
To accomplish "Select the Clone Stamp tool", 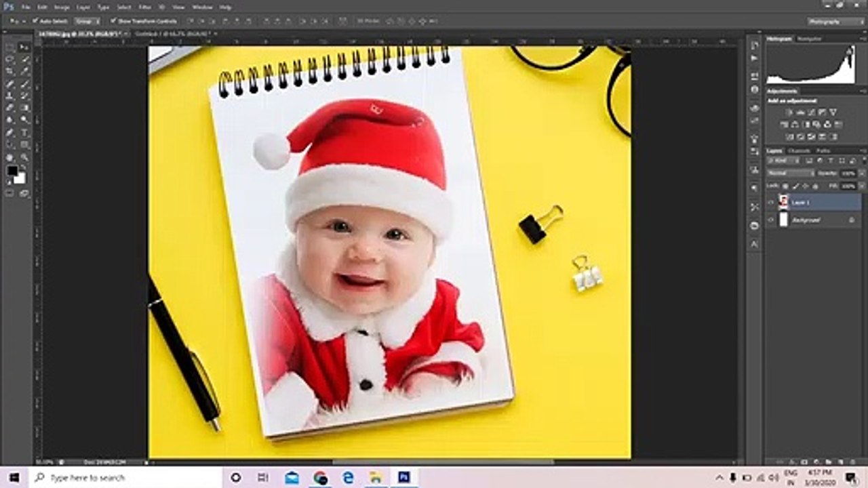I will click(9, 95).
